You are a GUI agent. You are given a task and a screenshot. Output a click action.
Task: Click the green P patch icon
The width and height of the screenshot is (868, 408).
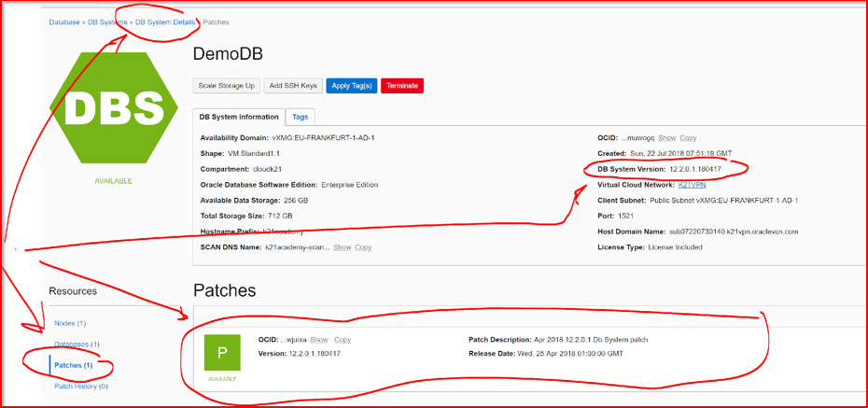coord(222,353)
